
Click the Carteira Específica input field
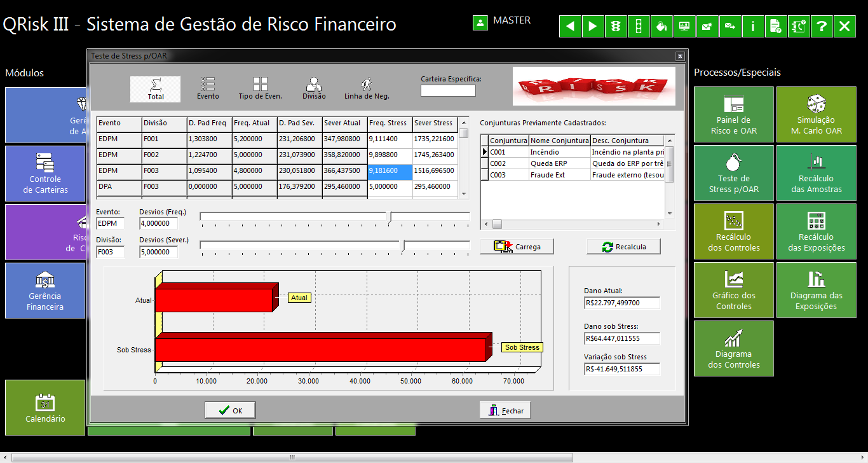click(x=448, y=91)
